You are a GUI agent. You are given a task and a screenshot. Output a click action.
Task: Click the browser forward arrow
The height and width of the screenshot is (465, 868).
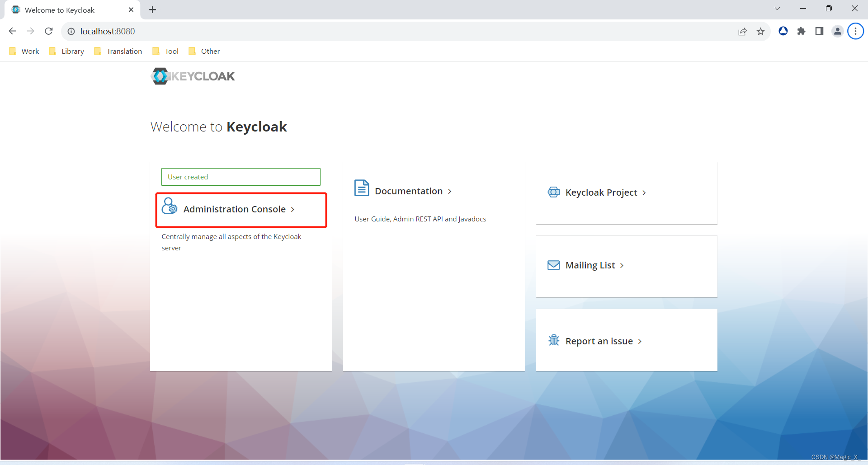pos(30,31)
